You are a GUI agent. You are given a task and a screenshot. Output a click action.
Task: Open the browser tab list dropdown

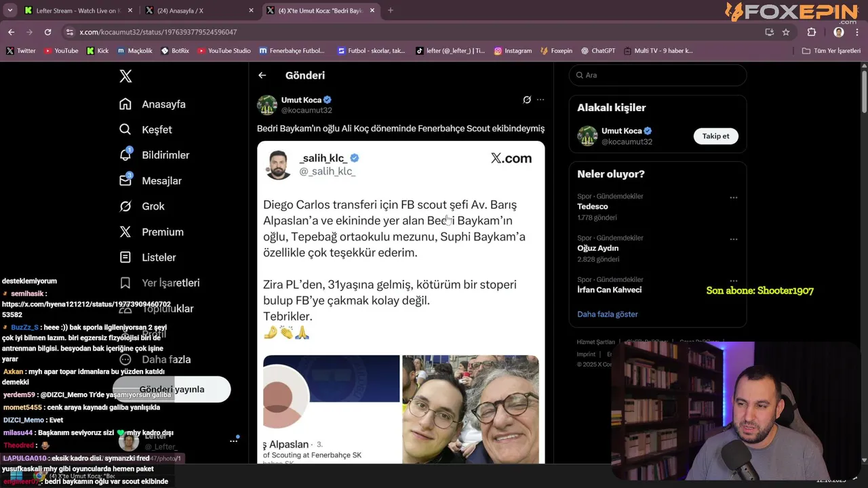pyautogui.click(x=9, y=10)
